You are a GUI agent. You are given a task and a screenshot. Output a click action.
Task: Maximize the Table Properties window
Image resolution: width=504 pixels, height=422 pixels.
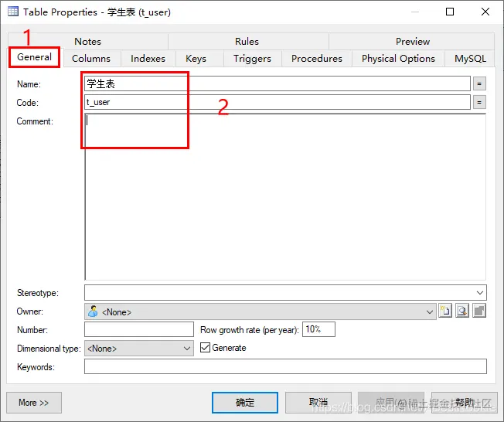tap(450, 12)
